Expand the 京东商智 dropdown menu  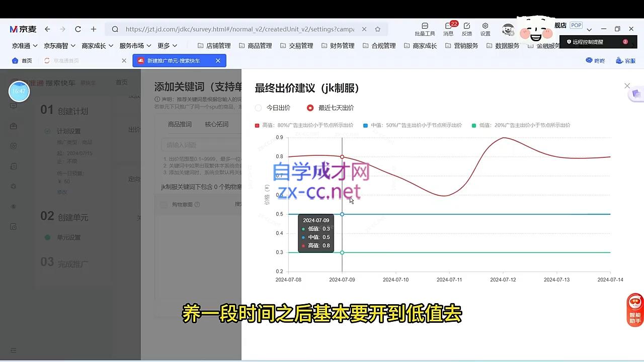(x=59, y=46)
